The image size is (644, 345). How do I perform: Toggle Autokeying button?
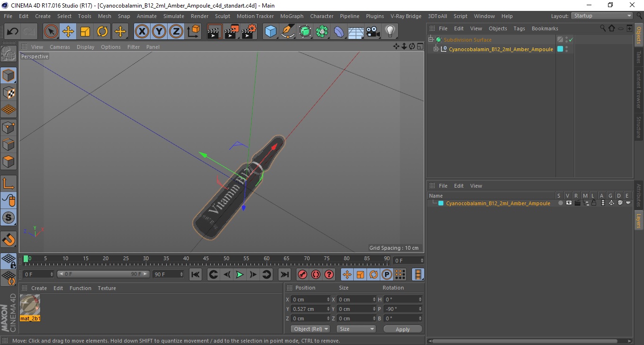pyautogui.click(x=316, y=274)
